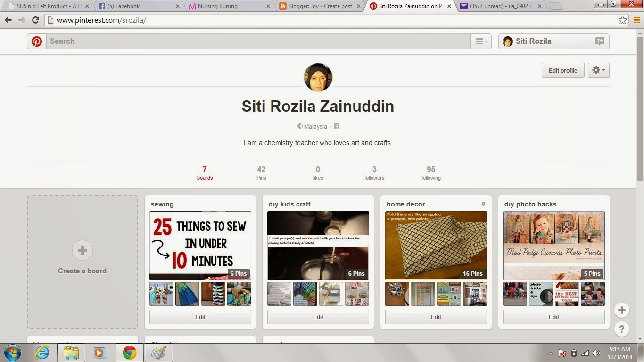Open the gear settings dropdown

click(x=599, y=70)
